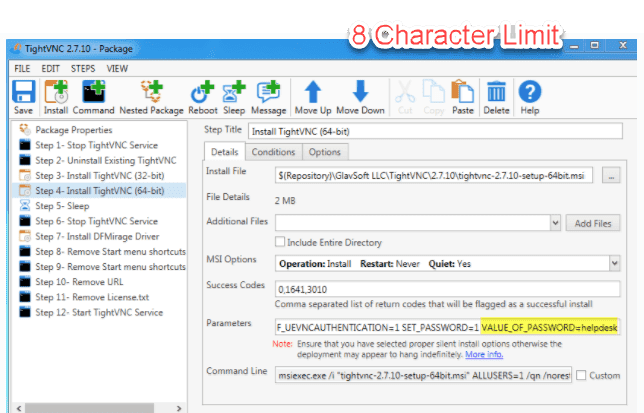Screen dimensions: 644x413
Task: Switch to the Options tab
Action: point(324,152)
